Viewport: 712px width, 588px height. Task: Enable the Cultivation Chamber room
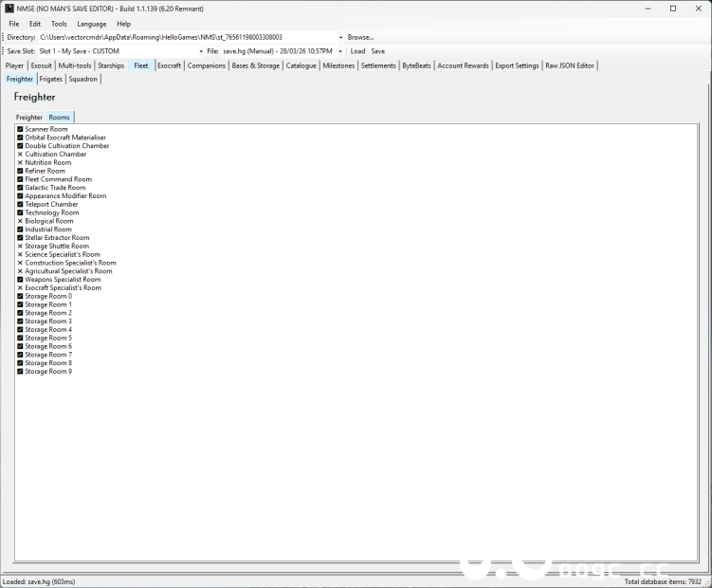[20, 155]
